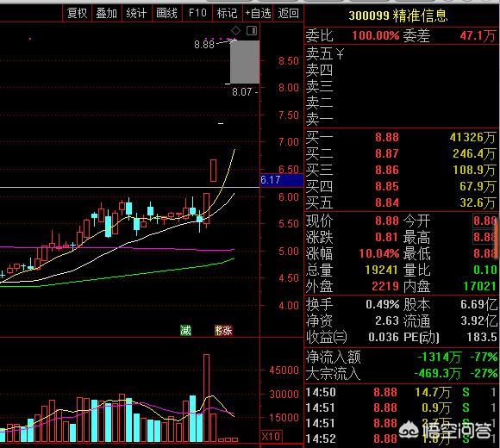Viewport: 500px width, 448px height.
Task: Add stock with +自选 button
Action: coord(258,13)
